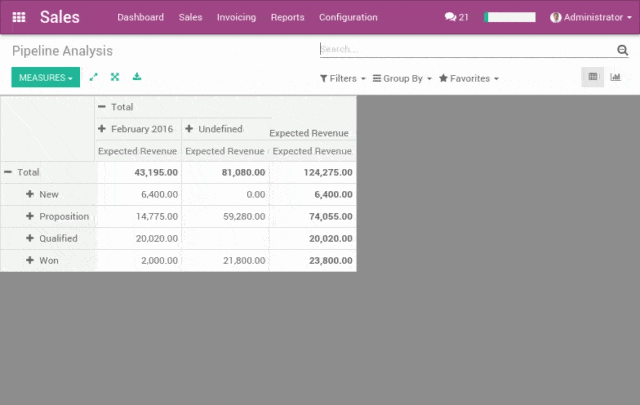Viewport: 640px width, 405px height.
Task: Open the Measures dropdown
Action: [x=45, y=77]
